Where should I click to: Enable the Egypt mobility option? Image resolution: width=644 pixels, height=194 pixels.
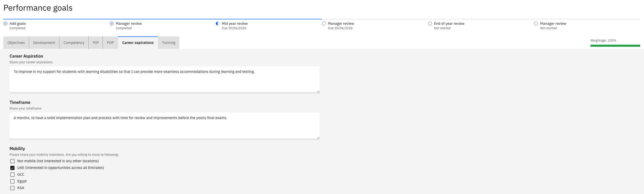pyautogui.click(x=12, y=181)
